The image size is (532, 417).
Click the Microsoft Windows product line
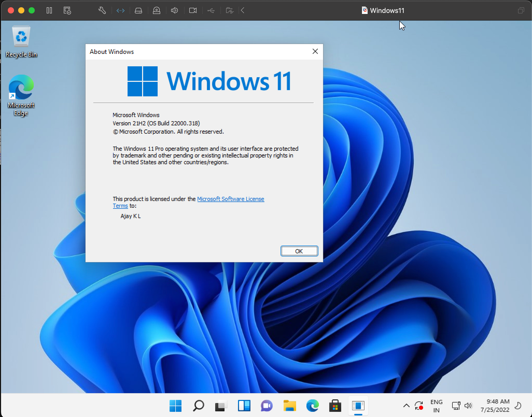tap(136, 115)
